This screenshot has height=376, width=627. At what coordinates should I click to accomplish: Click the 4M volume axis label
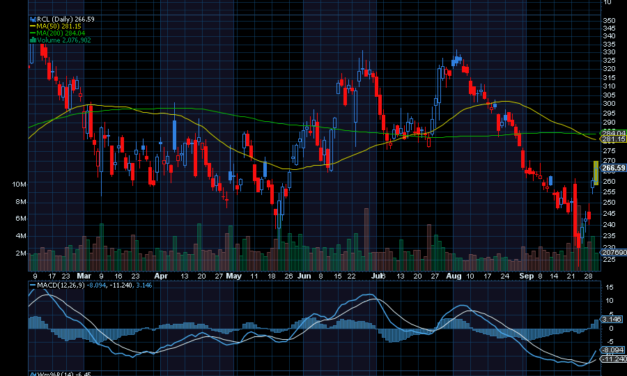click(21, 236)
